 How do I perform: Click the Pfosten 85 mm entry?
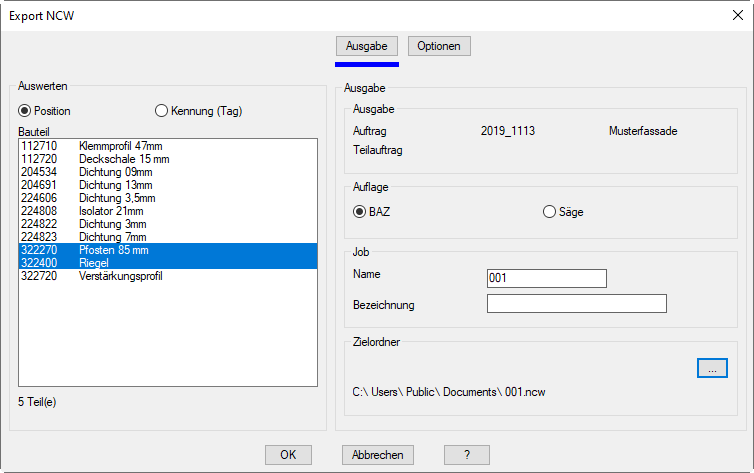[113, 250]
